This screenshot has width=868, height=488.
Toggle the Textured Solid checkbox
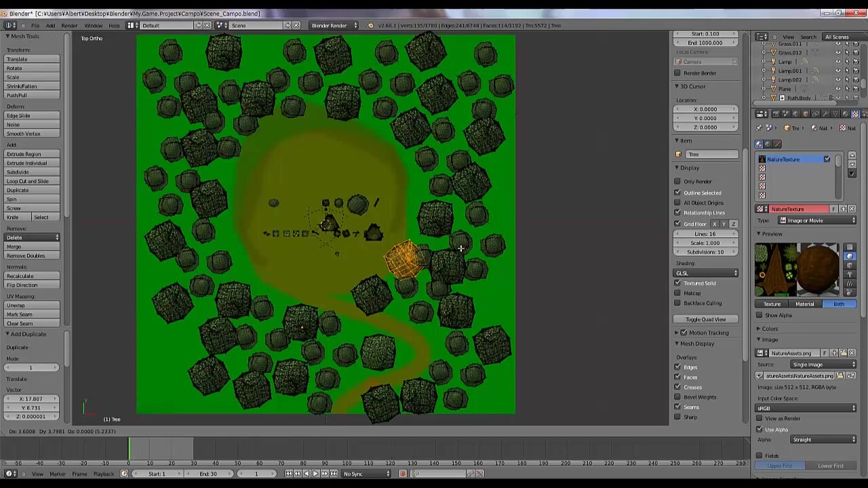677,283
